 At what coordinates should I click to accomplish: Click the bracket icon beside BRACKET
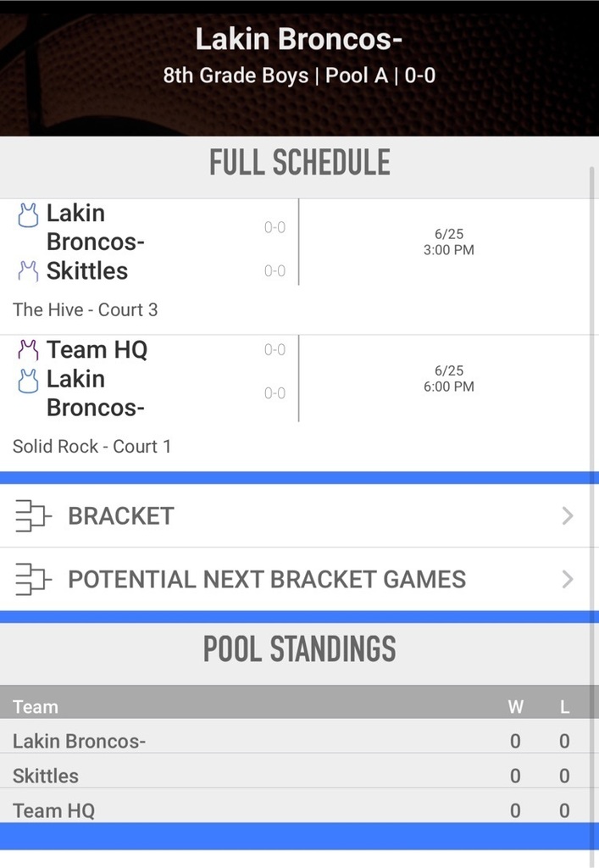[33, 515]
